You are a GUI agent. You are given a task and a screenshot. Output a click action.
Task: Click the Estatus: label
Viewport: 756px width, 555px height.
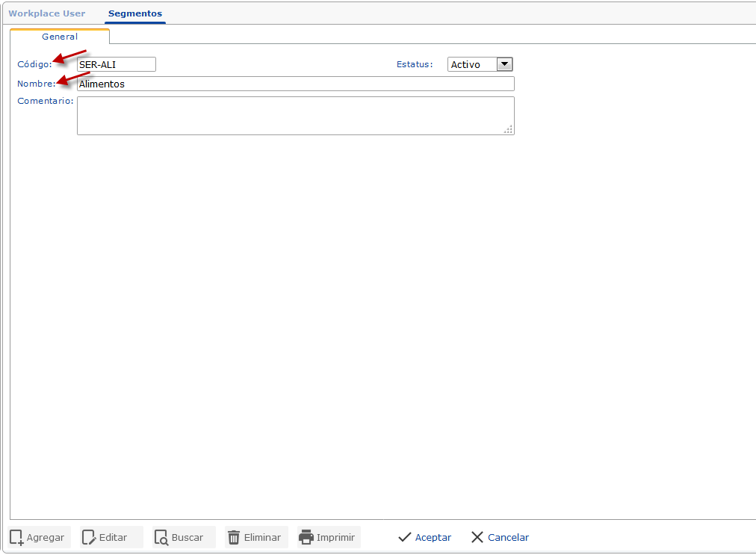tap(415, 64)
